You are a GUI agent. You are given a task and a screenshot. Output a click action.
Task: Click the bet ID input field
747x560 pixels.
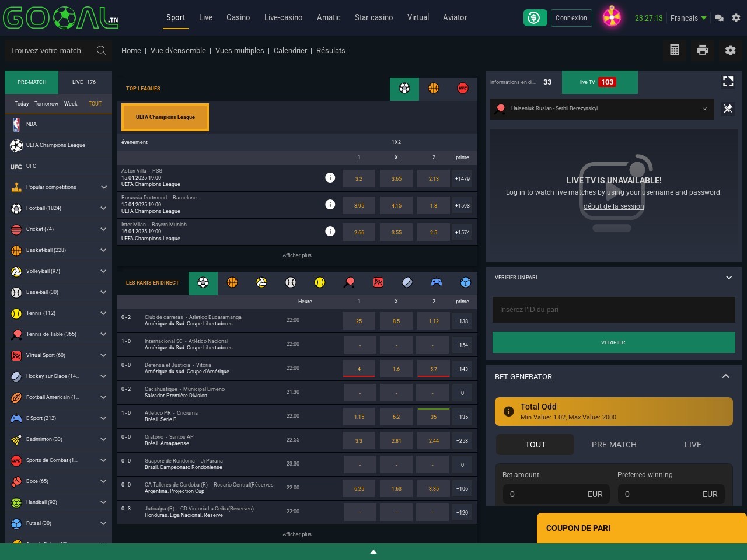pyautogui.click(x=614, y=310)
